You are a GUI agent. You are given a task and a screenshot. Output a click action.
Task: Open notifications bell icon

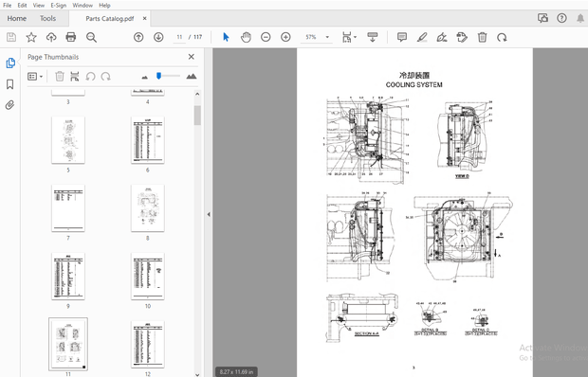(x=580, y=18)
